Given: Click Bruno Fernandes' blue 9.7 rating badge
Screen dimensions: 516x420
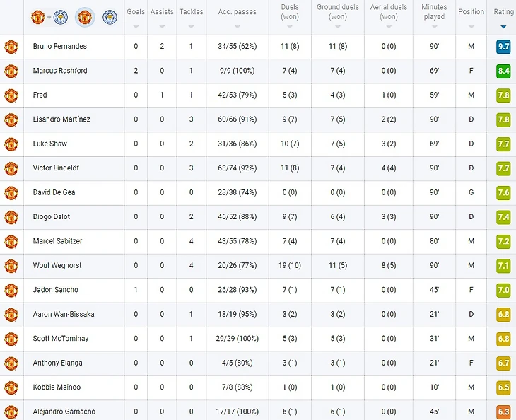Looking at the screenshot, I should click(503, 47).
